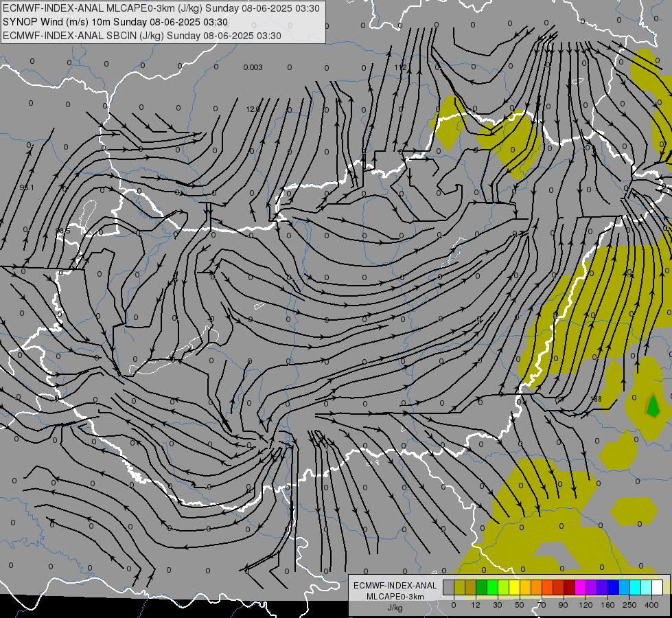672x618 pixels.
Task: Click the small green CAPE patch on the map
Action: (653, 406)
